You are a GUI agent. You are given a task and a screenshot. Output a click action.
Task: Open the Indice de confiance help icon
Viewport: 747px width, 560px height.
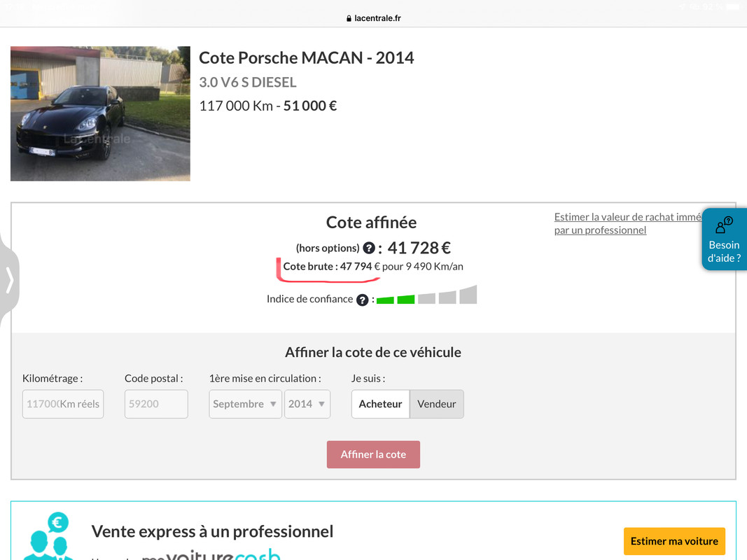pos(362,300)
